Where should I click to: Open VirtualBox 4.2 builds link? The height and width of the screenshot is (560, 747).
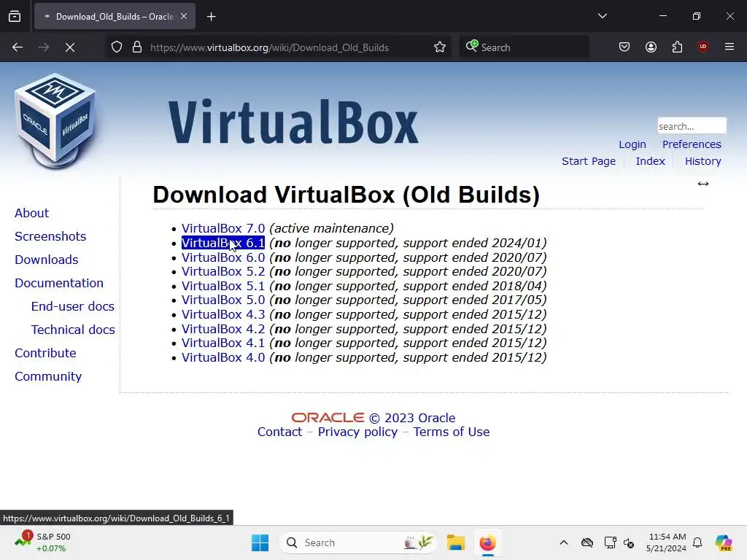[x=223, y=329]
